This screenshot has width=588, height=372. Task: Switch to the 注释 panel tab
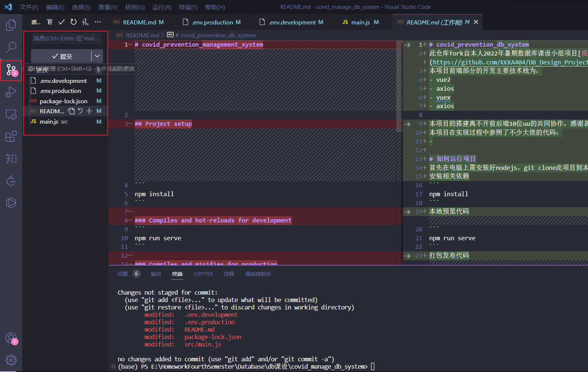click(229, 274)
